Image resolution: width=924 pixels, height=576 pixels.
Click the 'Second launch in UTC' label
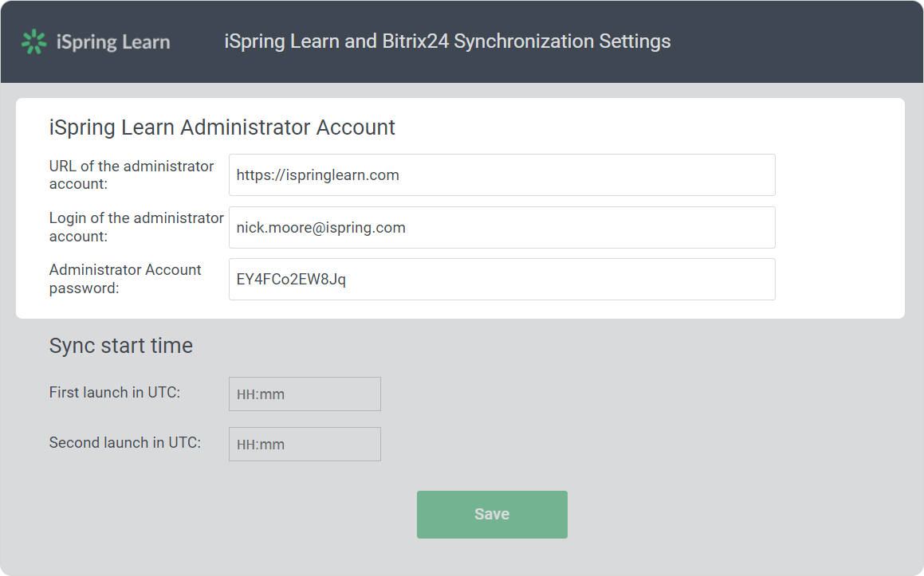click(125, 443)
